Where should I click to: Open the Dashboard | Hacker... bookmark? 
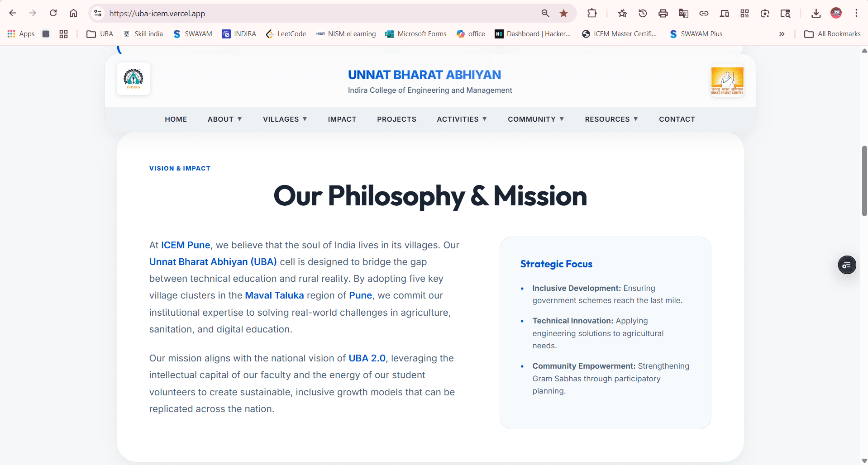click(533, 34)
